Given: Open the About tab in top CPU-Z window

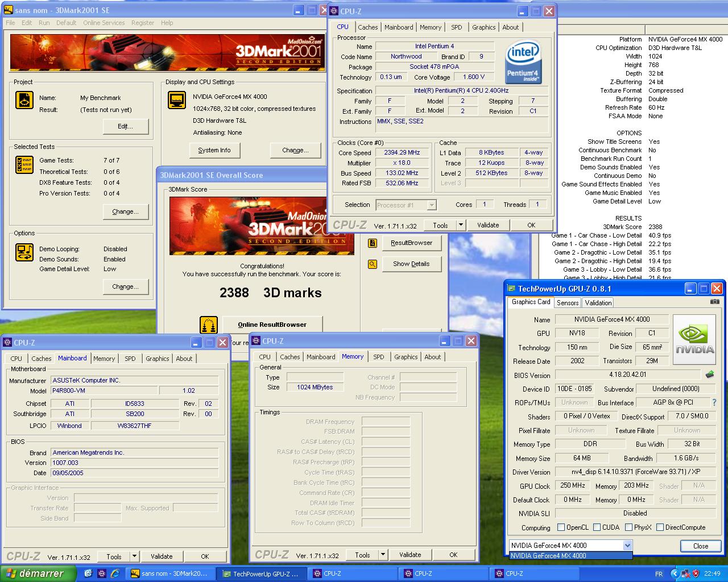Looking at the screenshot, I should point(511,27).
